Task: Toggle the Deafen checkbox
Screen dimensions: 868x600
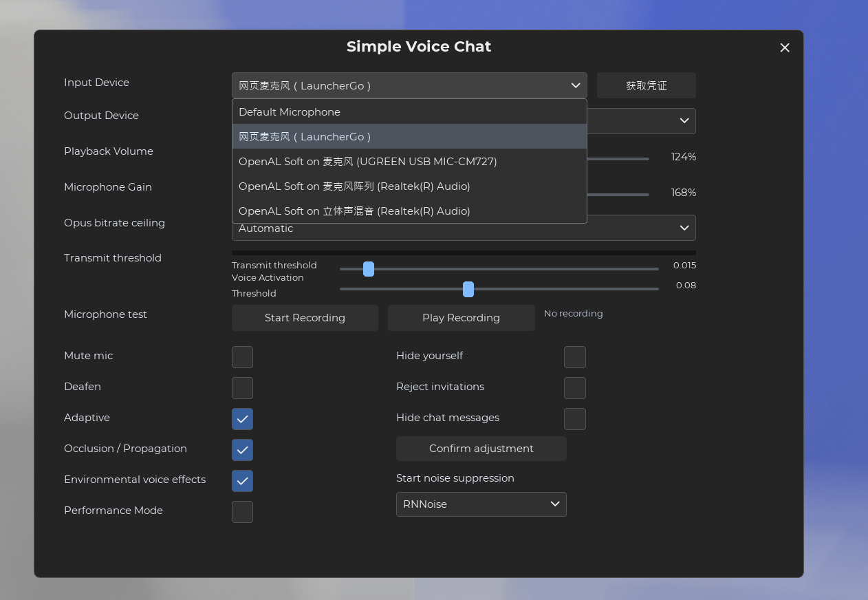Action: pyautogui.click(x=242, y=388)
